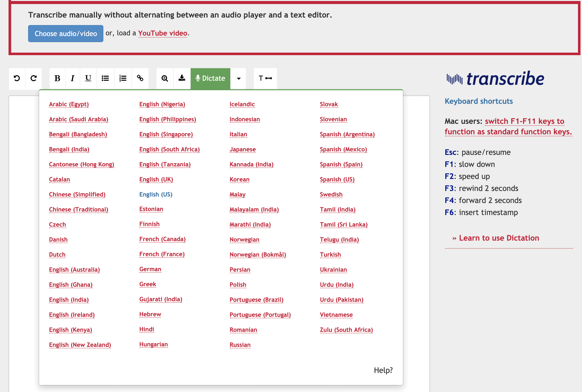582x392 pixels.
Task: Pick Japanese from the language menu
Action: pyautogui.click(x=243, y=149)
